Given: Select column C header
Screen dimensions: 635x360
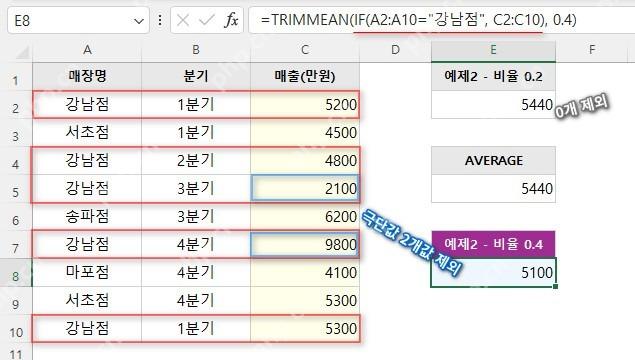Looking at the screenshot, I should click(305, 50).
